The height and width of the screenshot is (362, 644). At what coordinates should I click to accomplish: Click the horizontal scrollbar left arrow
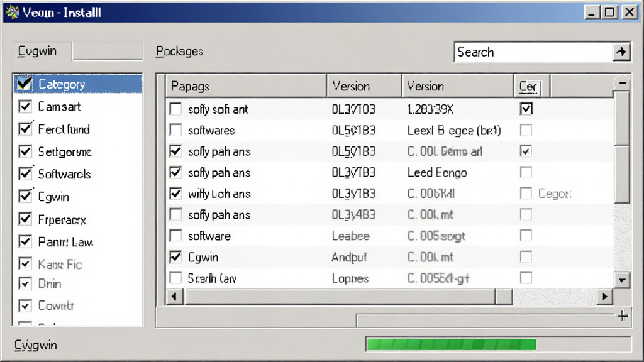tap(175, 297)
